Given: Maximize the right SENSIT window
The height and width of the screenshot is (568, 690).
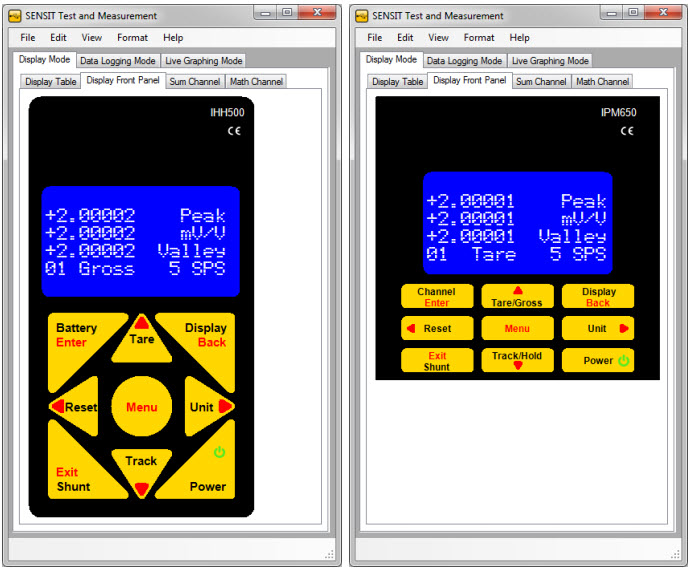Looking at the screenshot, I should (x=633, y=13).
